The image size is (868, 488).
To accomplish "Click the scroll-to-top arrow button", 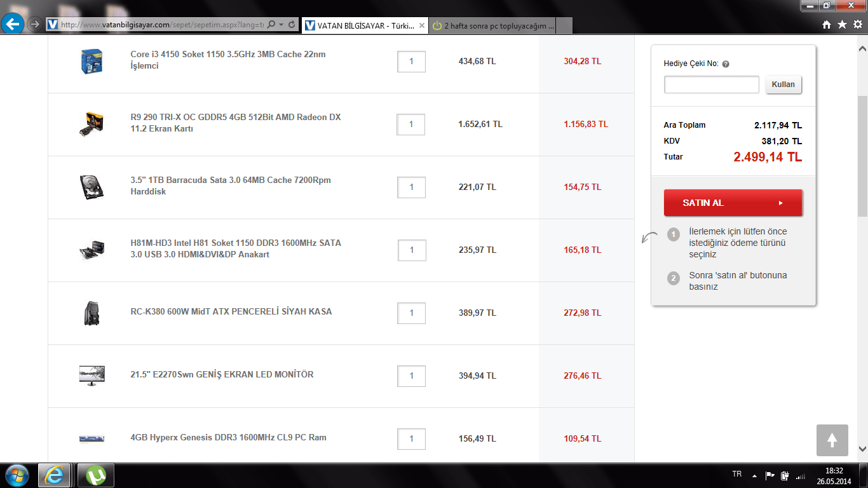I will 832,440.
